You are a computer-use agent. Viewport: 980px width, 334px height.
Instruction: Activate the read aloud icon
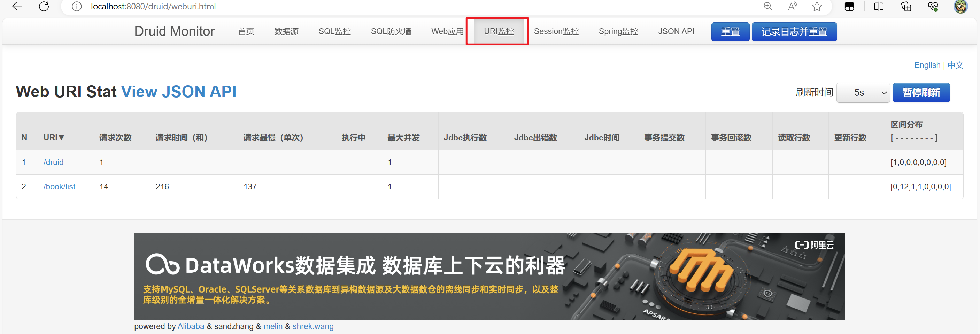pyautogui.click(x=793, y=7)
